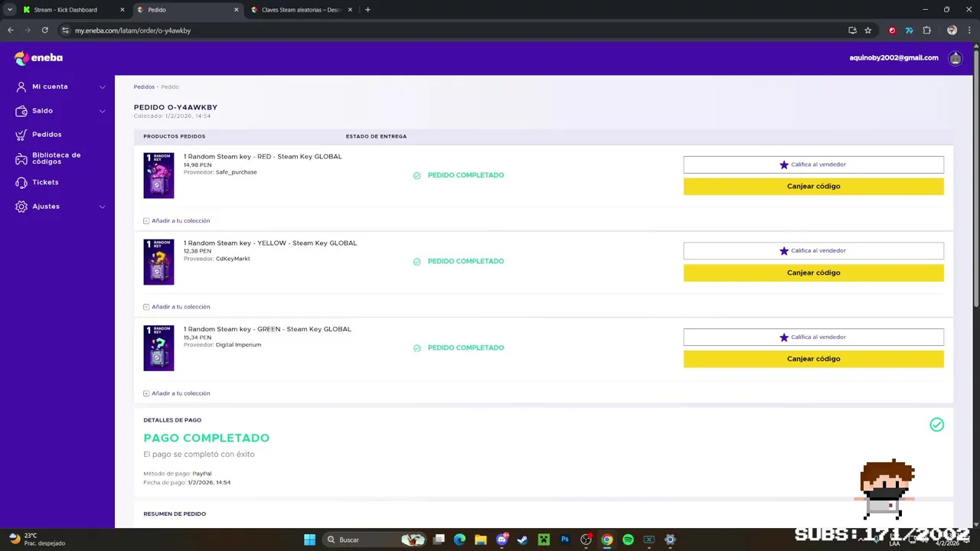Open Chrome three-dot menu
The image size is (980, 551).
pos(969,31)
